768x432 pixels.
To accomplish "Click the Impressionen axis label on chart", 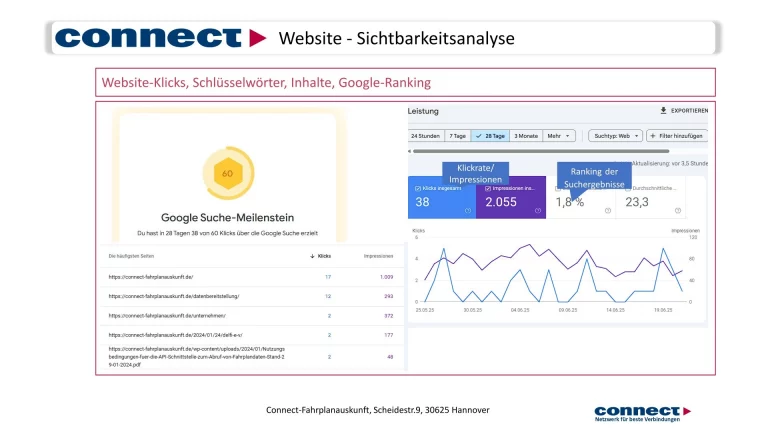I will tap(685, 230).
